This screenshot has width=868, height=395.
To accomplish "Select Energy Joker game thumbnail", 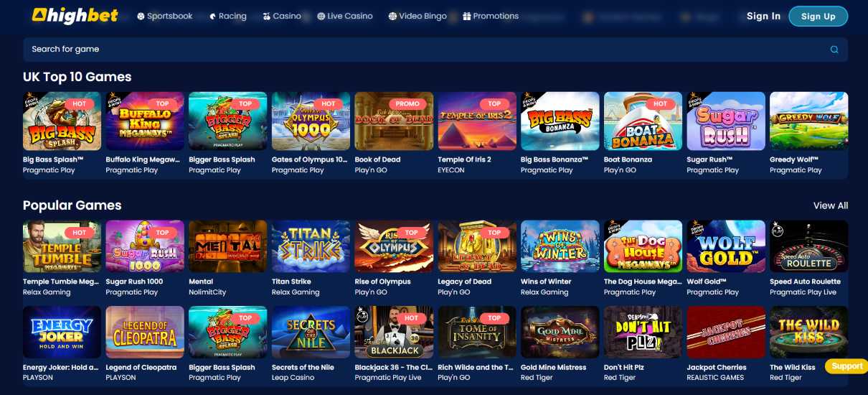I will (62, 332).
